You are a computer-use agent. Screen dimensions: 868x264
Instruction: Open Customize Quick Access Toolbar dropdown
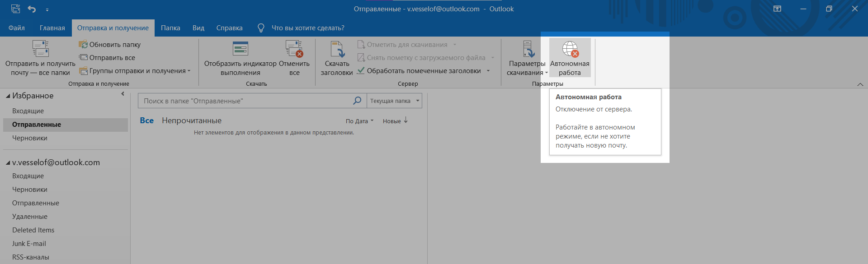click(47, 9)
